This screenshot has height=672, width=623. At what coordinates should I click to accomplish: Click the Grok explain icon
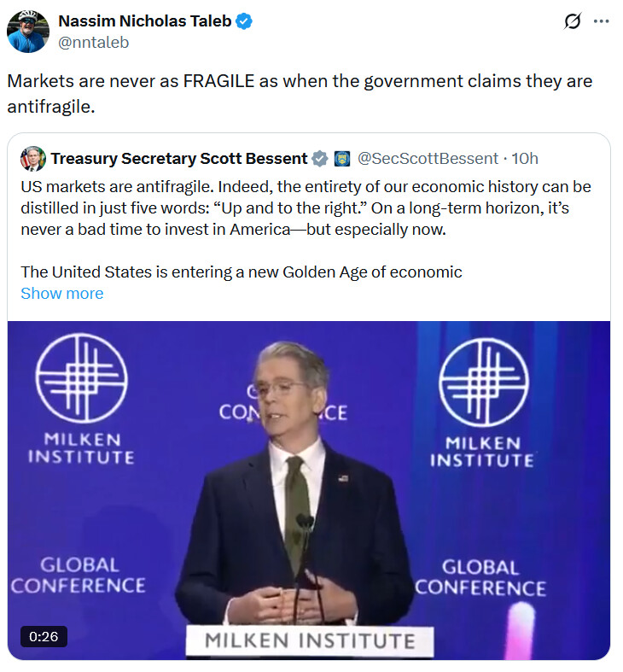point(573,21)
